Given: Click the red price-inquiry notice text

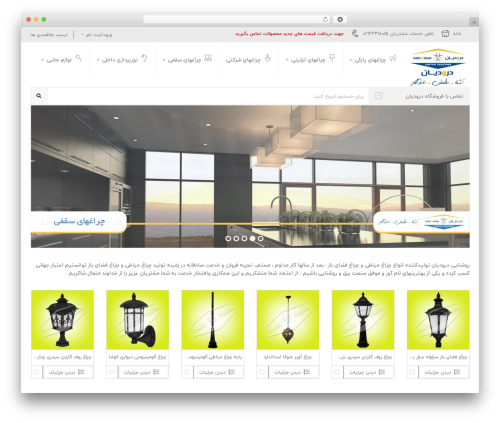Looking at the screenshot, I should [x=289, y=34].
